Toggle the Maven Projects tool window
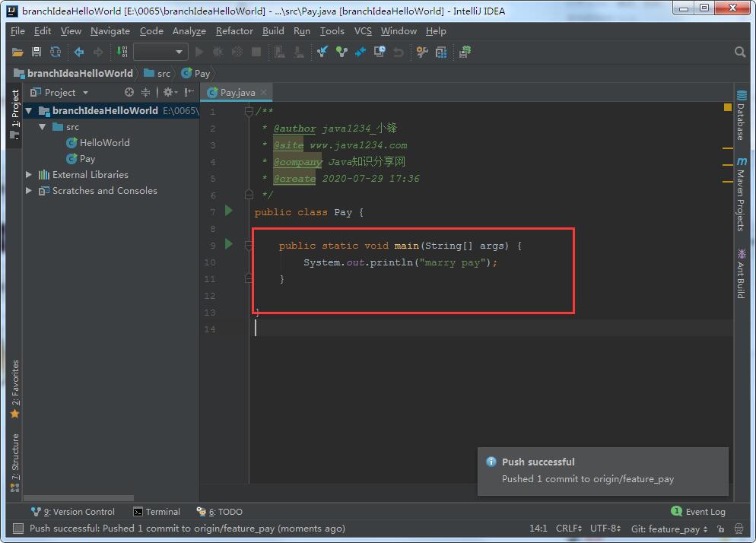Image resolution: width=756 pixels, height=543 pixels. [x=742, y=194]
